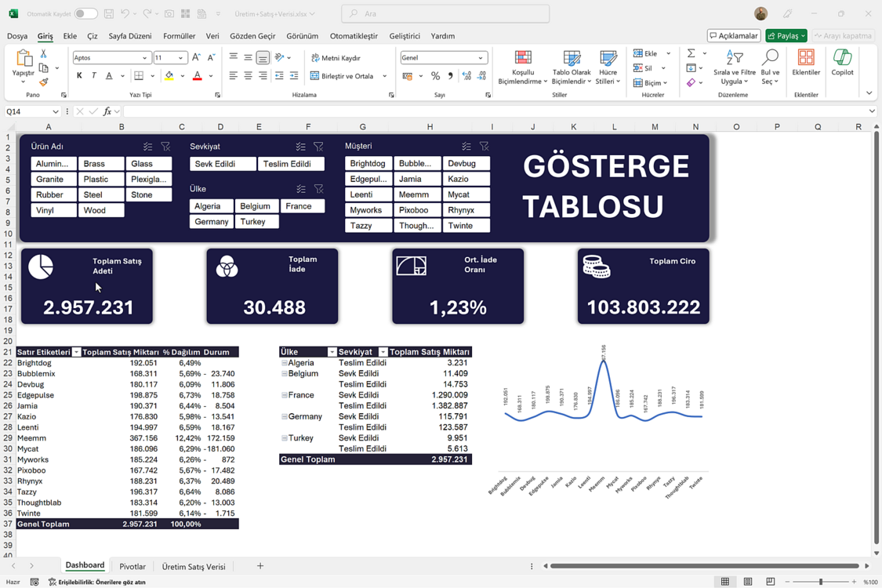Viewport: 882px width, 588px height.
Task: Decrease font size with smaller A
Action: [x=211, y=57]
